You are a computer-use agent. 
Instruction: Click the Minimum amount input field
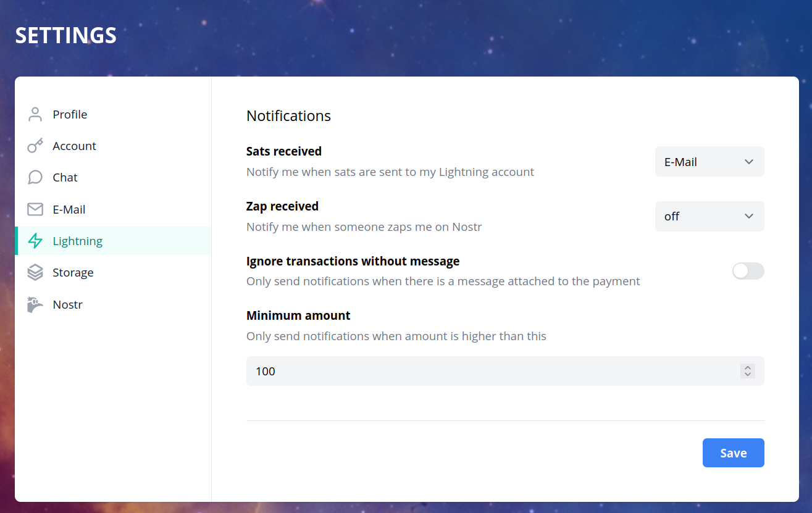tap(488, 371)
